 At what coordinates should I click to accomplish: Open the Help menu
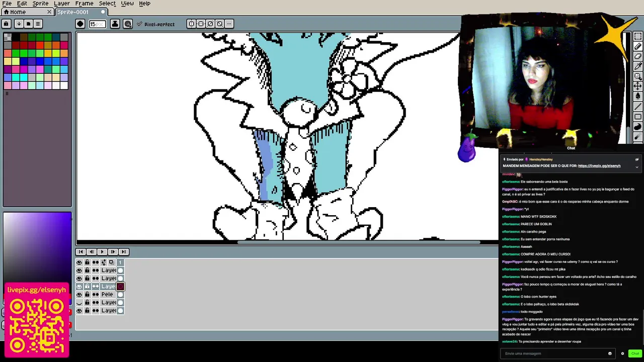pyautogui.click(x=144, y=4)
